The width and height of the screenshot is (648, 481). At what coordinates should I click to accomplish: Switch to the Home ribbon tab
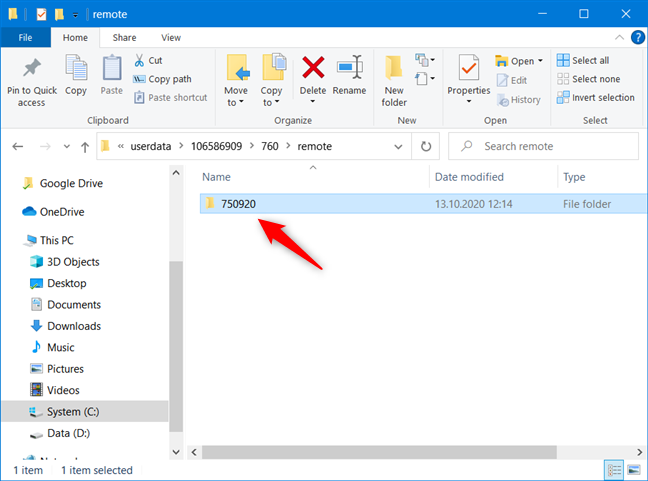[75, 38]
